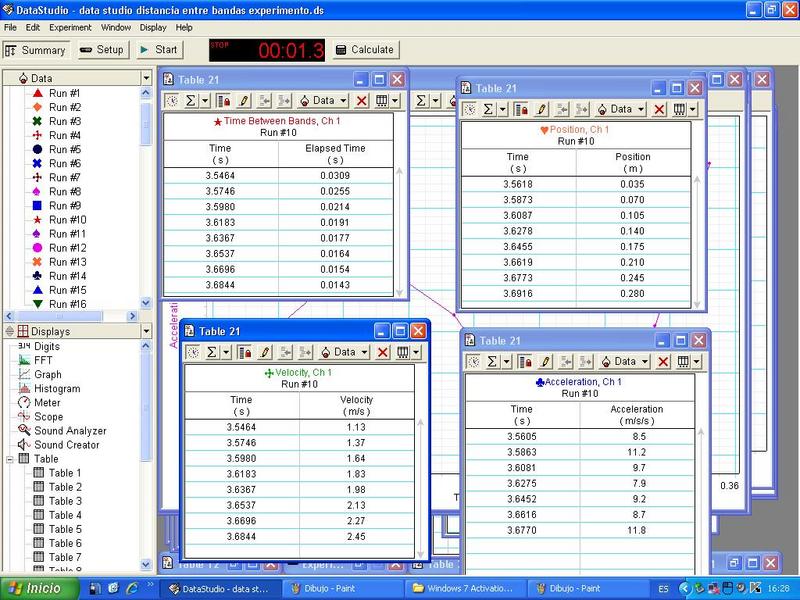Select Run #10 in the Data list

pos(67,219)
